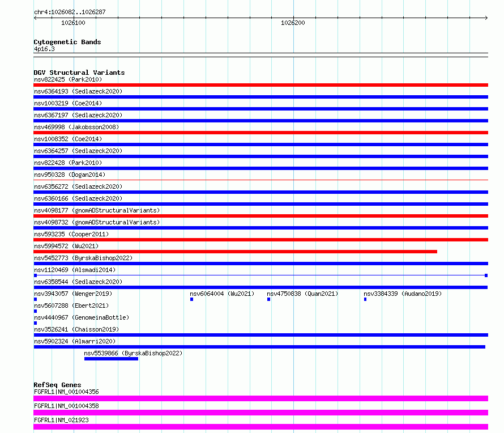
Task: Open FGFRL1|NM_001004356 transcript label
Action: (x=66, y=392)
